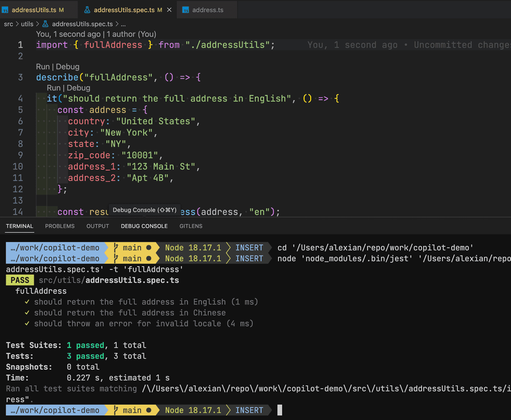Expand the utils breadcrumb segment
The image size is (511, 420).
pyautogui.click(x=28, y=24)
